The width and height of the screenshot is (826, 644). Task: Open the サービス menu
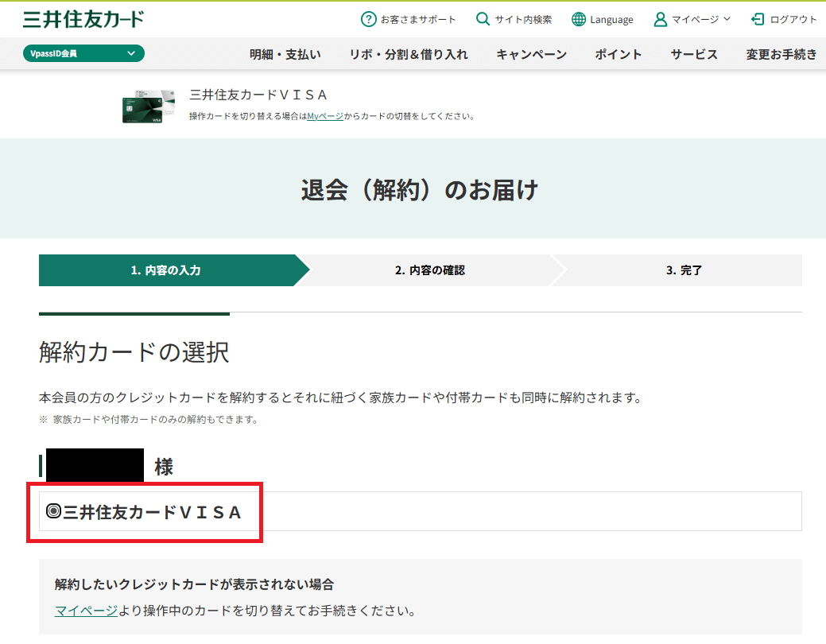coord(693,54)
